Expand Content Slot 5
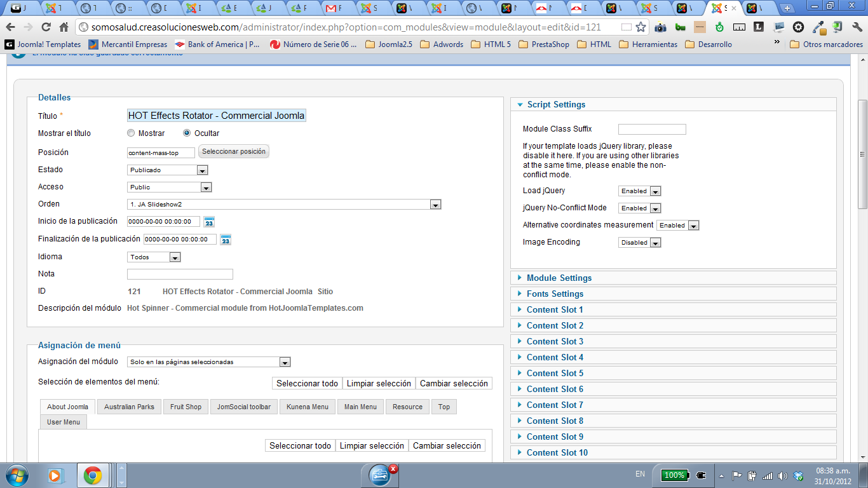 (674, 373)
